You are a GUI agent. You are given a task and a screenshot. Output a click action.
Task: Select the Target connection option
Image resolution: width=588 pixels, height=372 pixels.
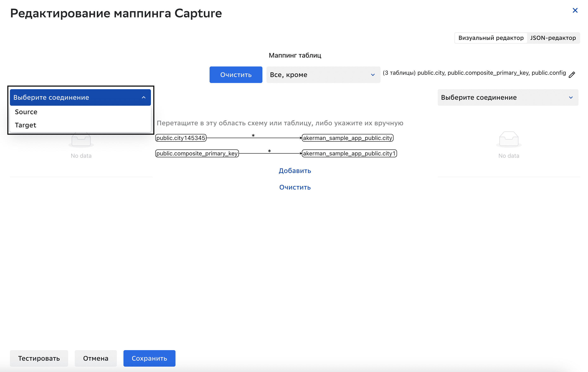coord(26,125)
